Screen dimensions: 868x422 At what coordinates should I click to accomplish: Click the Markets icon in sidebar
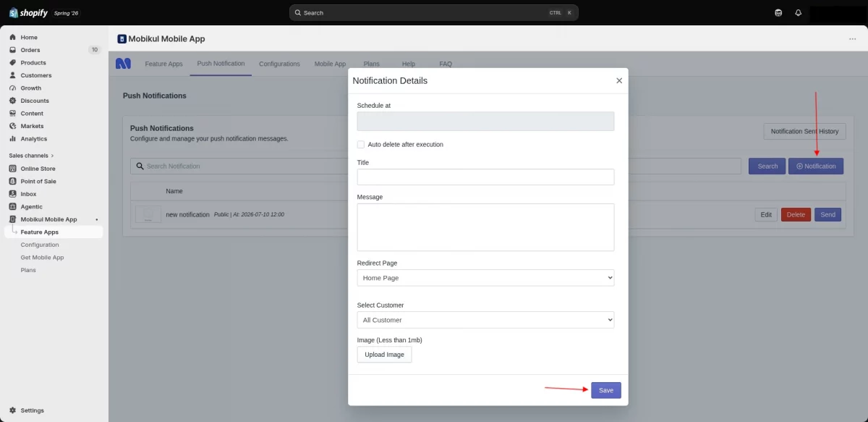pos(13,126)
